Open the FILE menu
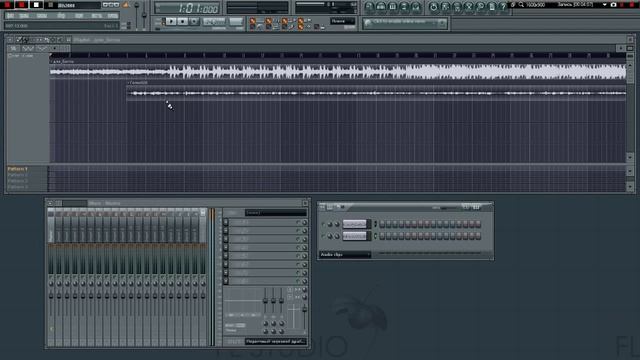This screenshot has width=640, height=360. (x=11, y=16)
